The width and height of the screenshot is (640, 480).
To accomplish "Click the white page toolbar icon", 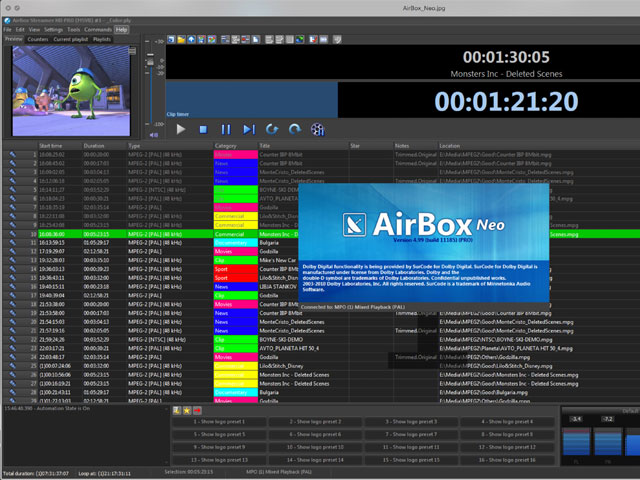I will click(256, 40).
